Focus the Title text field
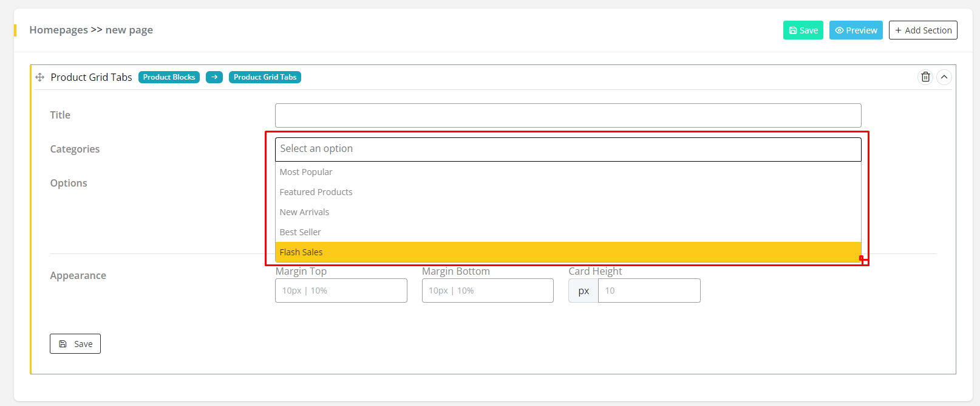This screenshot has width=980, height=406. pos(568,115)
